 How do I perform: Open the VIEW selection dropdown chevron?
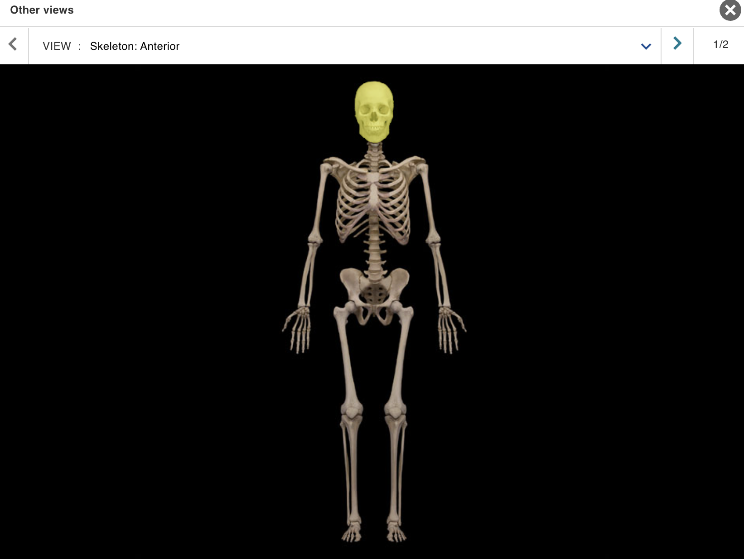[645, 46]
